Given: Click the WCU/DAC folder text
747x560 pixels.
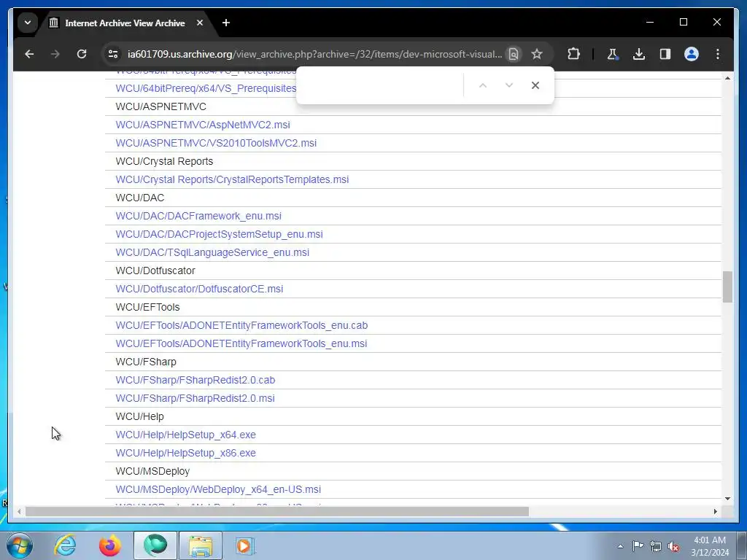Looking at the screenshot, I should (139, 198).
